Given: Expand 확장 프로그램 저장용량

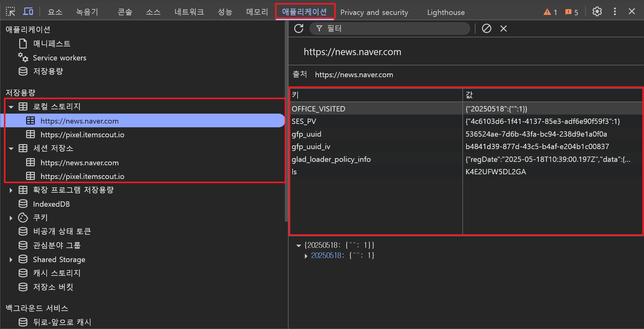Looking at the screenshot, I should click(x=11, y=190).
